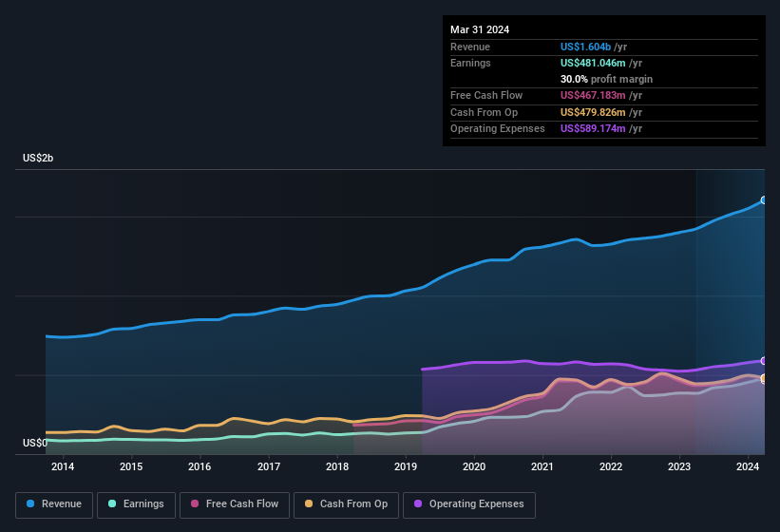Viewport: 780px width, 532px height.
Task: Click the purple Operating Expenses endpoint marker
Action: pyautogui.click(x=764, y=361)
